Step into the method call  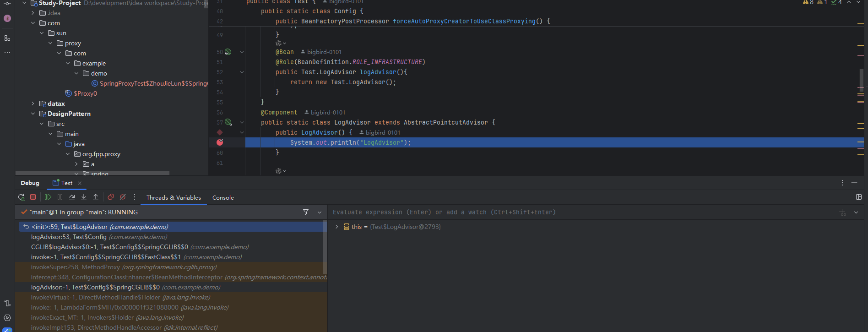coord(84,197)
